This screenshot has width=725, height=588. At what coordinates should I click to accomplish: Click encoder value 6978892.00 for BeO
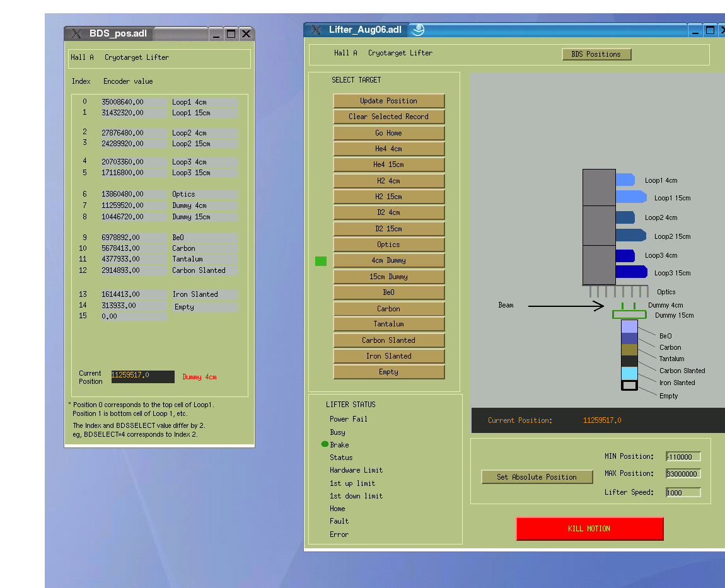[x=133, y=238]
